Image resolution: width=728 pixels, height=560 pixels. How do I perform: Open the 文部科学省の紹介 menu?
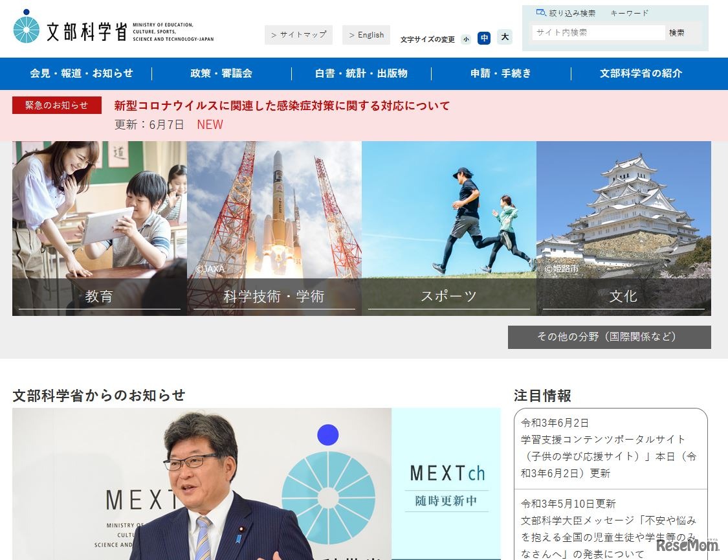click(640, 73)
